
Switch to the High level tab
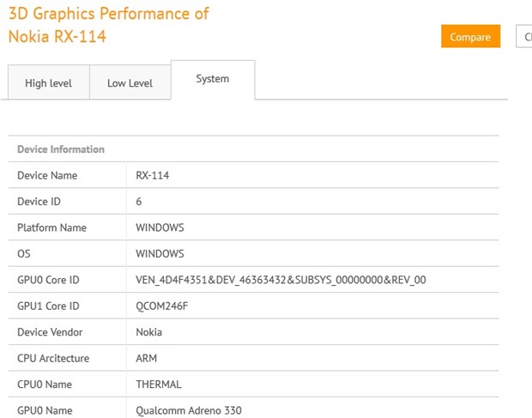[x=48, y=83]
